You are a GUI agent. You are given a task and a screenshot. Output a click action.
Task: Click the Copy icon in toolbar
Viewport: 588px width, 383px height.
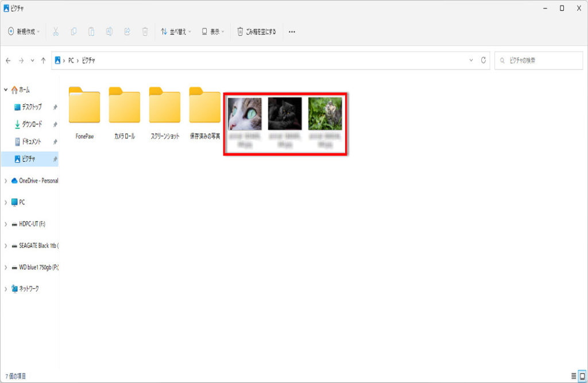[x=73, y=32]
